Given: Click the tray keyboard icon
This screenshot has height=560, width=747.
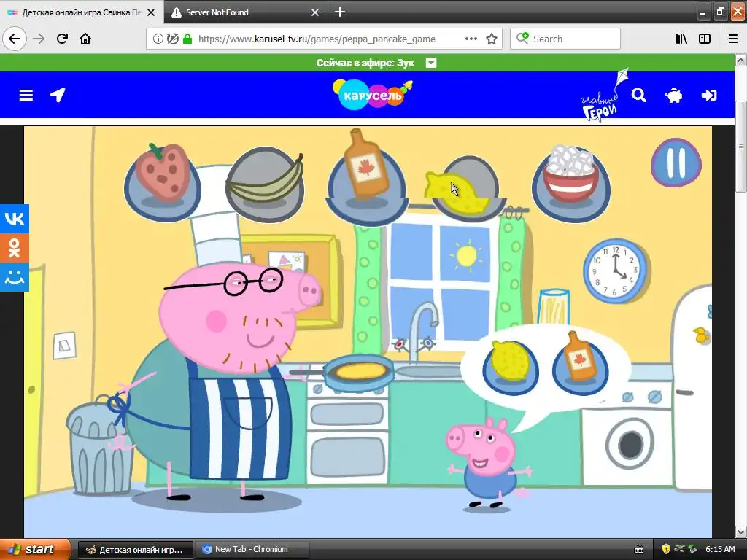Looking at the screenshot, I should (639, 550).
